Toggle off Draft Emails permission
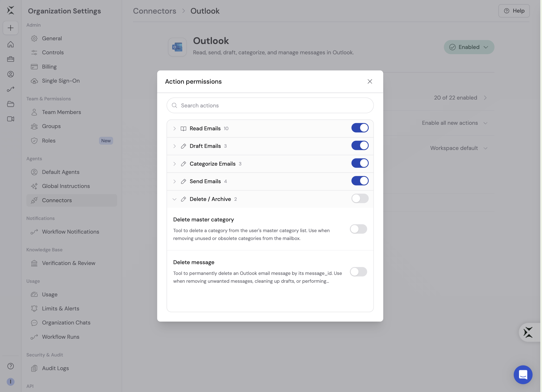Screen dimensions: 542x392 pyautogui.click(x=360, y=146)
